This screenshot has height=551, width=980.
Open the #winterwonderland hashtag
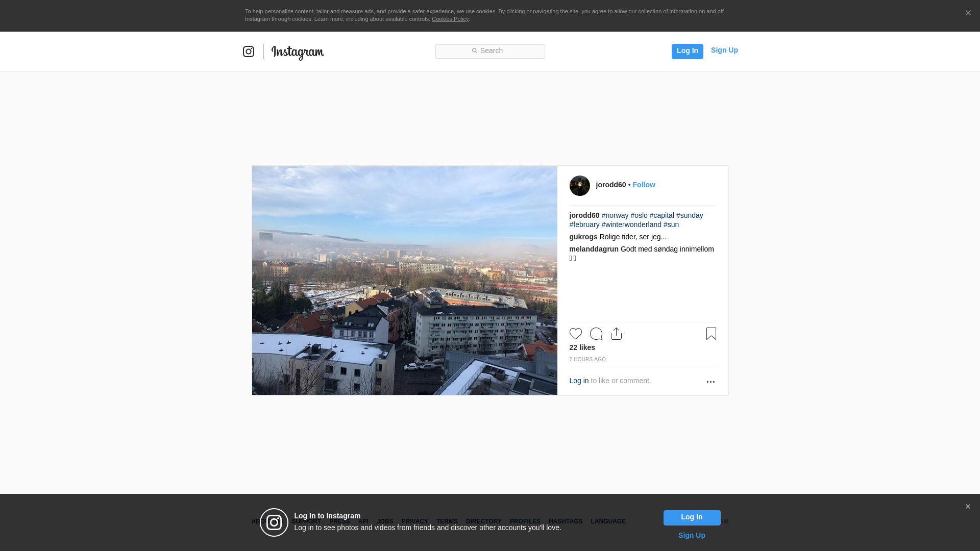point(631,224)
